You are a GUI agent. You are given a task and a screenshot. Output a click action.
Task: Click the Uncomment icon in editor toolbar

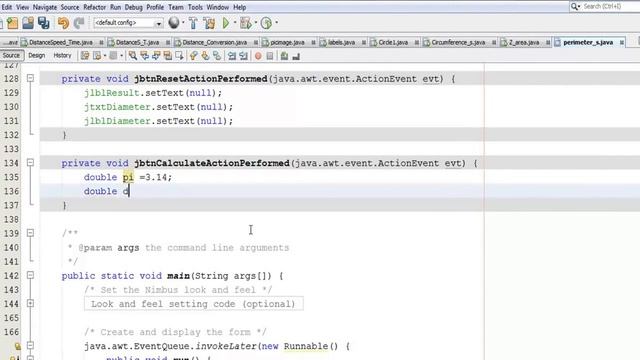pos(296,56)
